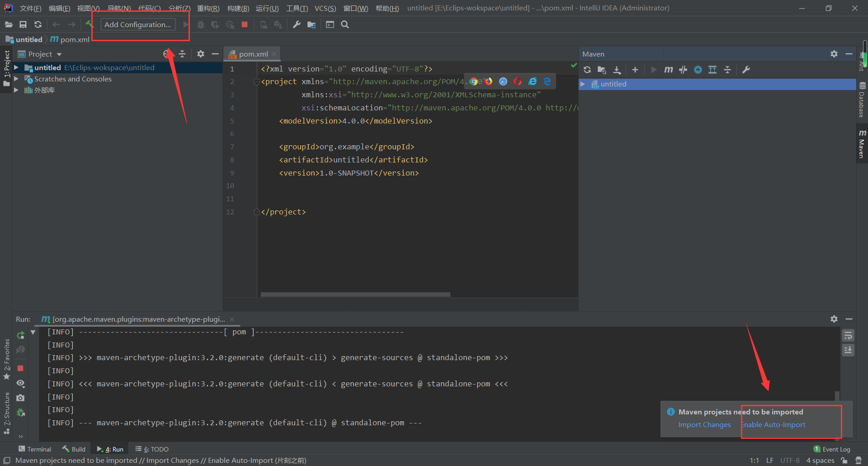Toggle Skip Tests mode in Maven toolbar

click(698, 70)
